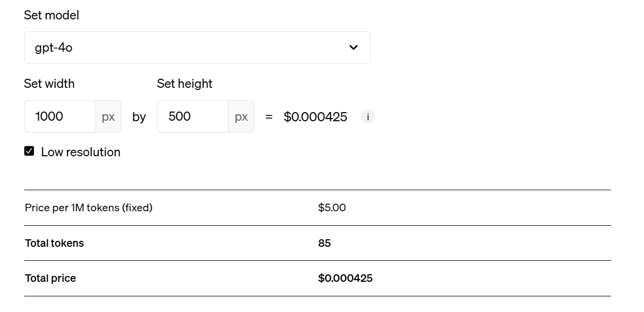644x312 pixels.
Task: Click the gpt-4o text in model selector
Action: click(x=53, y=47)
